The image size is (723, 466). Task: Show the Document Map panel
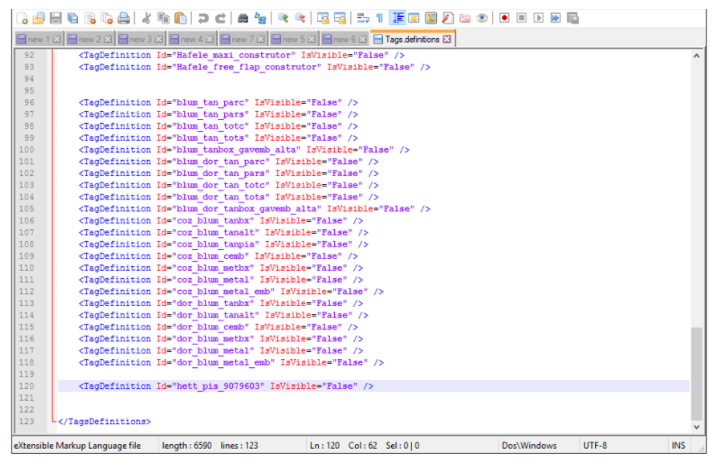click(x=431, y=18)
